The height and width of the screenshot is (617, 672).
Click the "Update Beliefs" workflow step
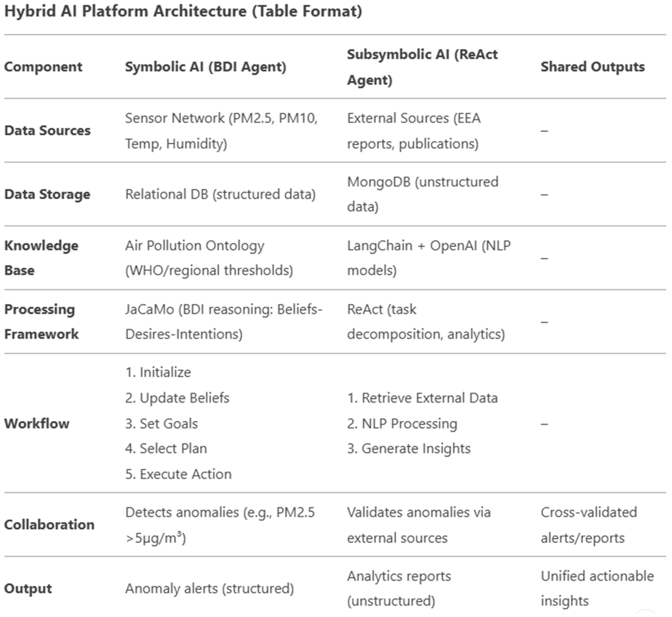coord(184,398)
